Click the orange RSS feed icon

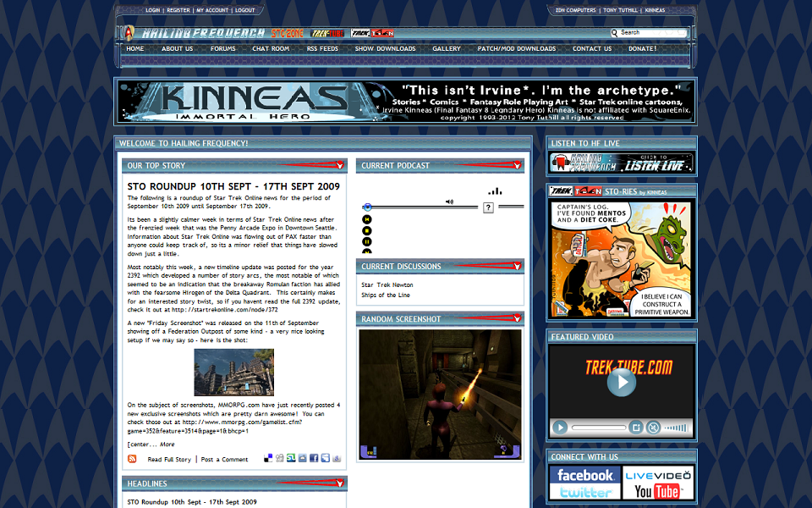(x=132, y=459)
